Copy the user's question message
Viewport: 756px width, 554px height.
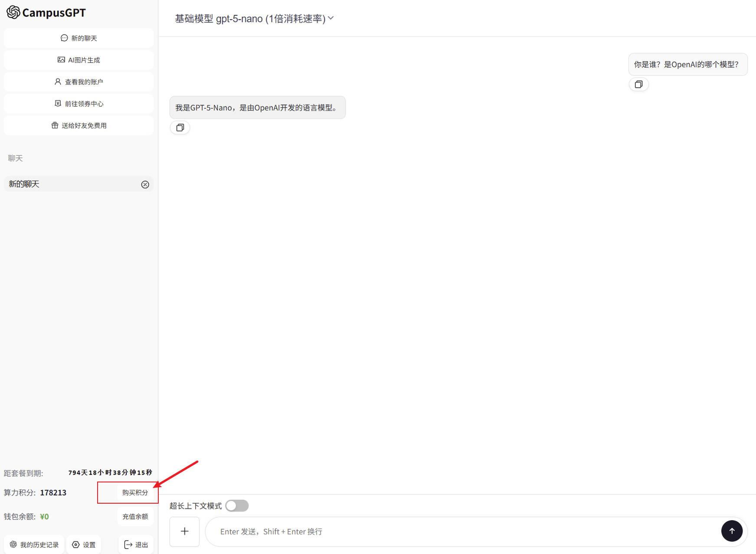point(638,85)
